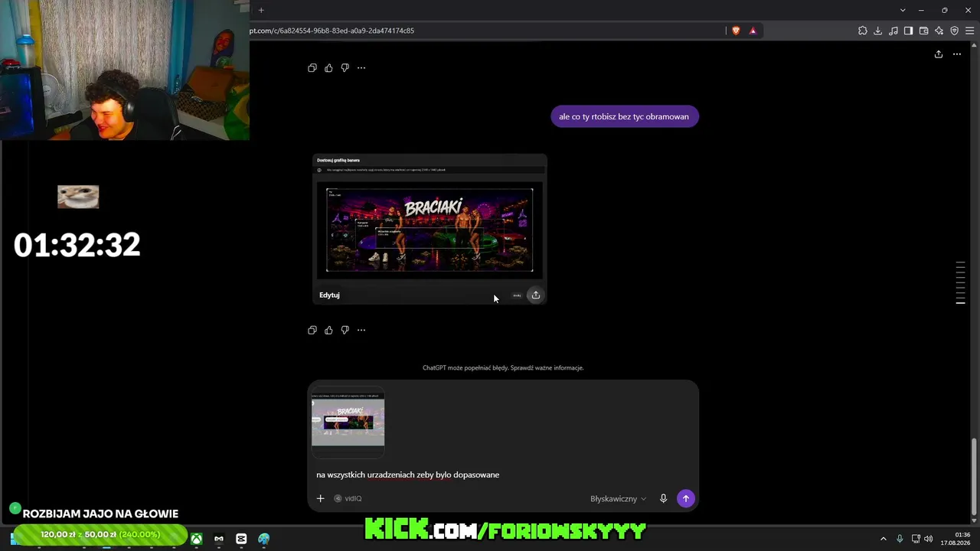
Task: Click the Brave Shields lion icon
Action: (x=736, y=31)
